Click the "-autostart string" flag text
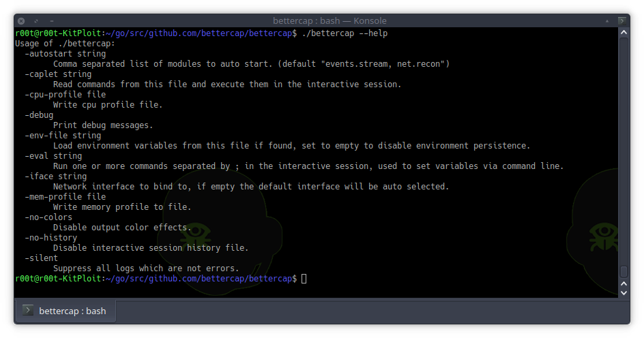Image resolution: width=644 pixels, height=338 pixels. click(x=65, y=54)
